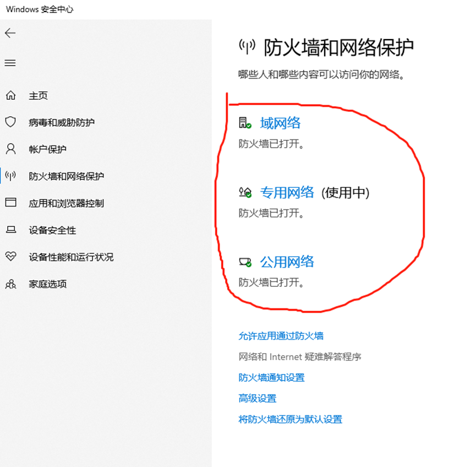This screenshot has width=476, height=467.
Task: Open the hamburger navigation menu
Action: (x=10, y=63)
